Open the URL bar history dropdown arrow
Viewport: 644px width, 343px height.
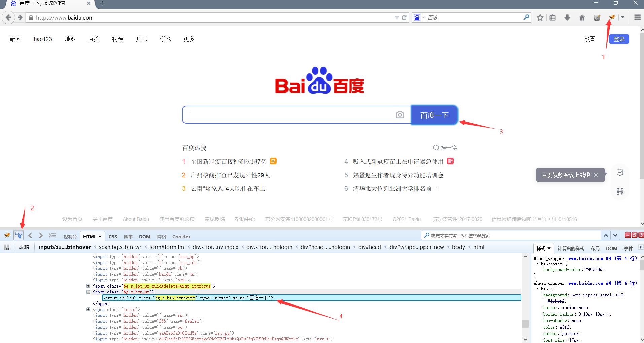pos(397,17)
